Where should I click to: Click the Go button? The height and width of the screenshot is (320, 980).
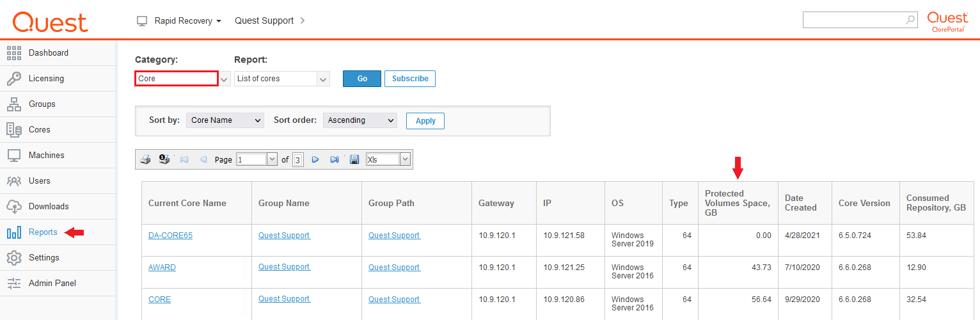pos(362,79)
